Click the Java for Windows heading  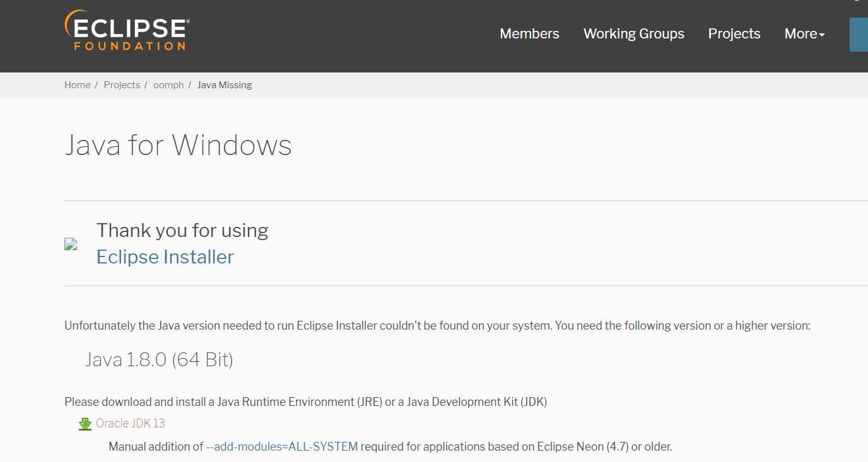tap(178, 145)
